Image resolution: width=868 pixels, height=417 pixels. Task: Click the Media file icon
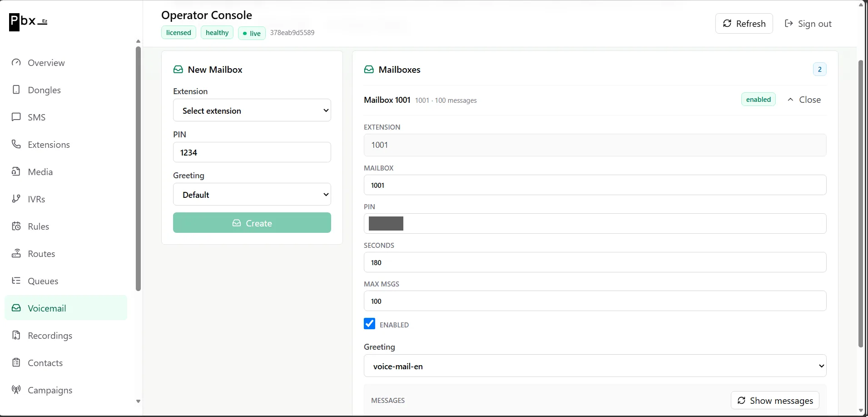16,171
